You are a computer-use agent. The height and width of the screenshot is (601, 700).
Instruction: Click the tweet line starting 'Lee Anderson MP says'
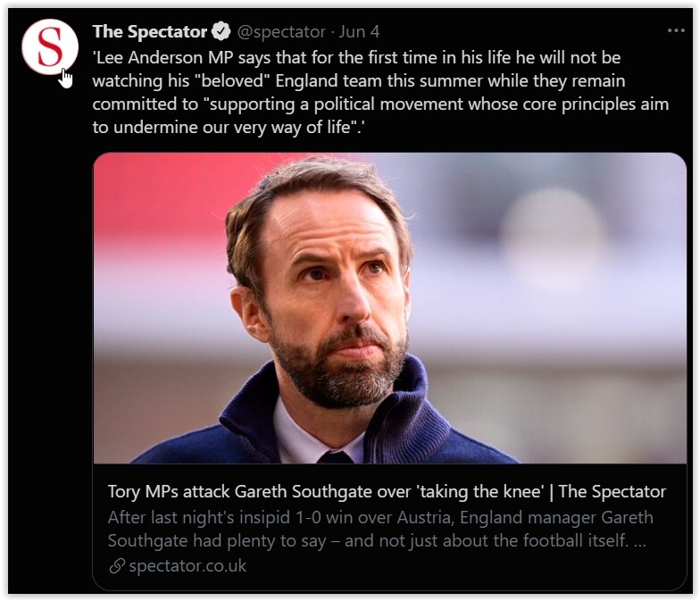coord(355,57)
